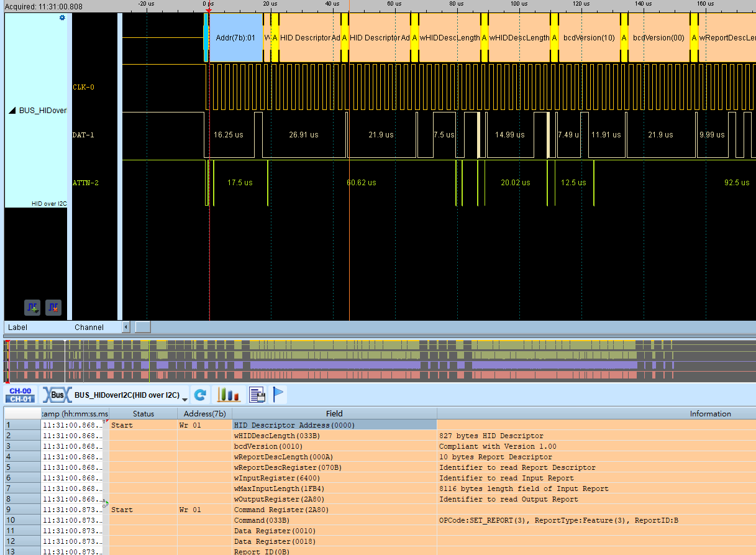Select row number 13 header
756x555 pixels.
[22, 551]
